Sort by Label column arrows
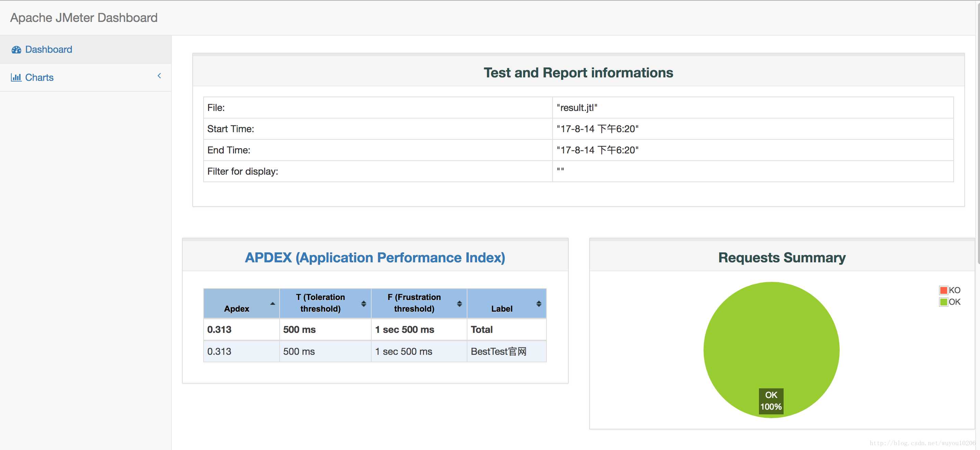 click(539, 303)
